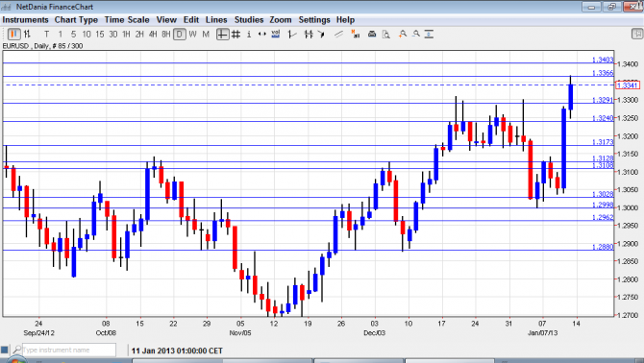Screen dimensions: 644x363
Task: Click the panel icon at top right
Action: click(x=637, y=34)
